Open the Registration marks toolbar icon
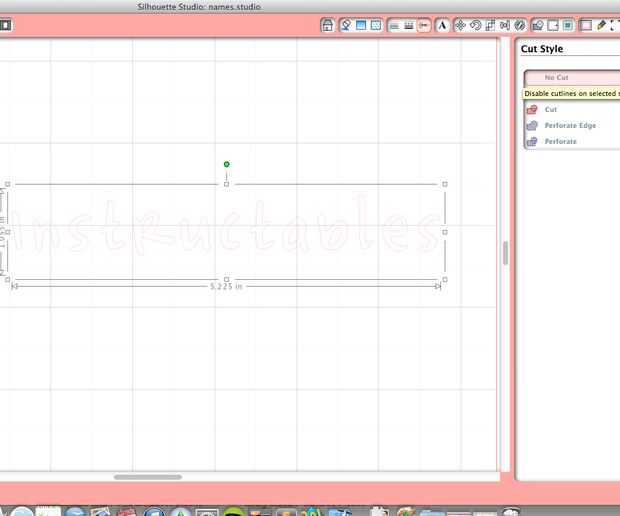 tap(568, 25)
